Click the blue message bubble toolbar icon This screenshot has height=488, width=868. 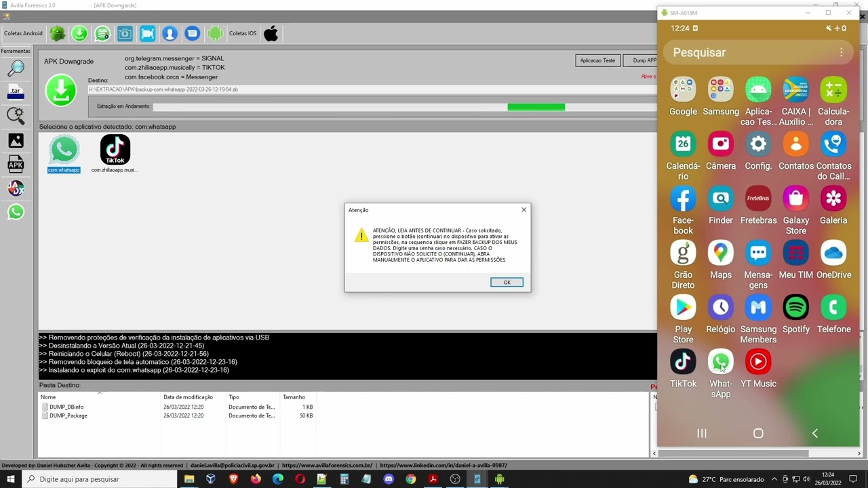point(193,33)
